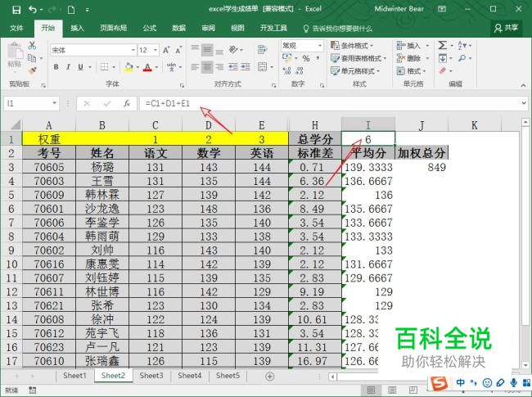Viewport: 532px width, 397px height.
Task: Click the Sort and Filter icon
Action: [462, 45]
